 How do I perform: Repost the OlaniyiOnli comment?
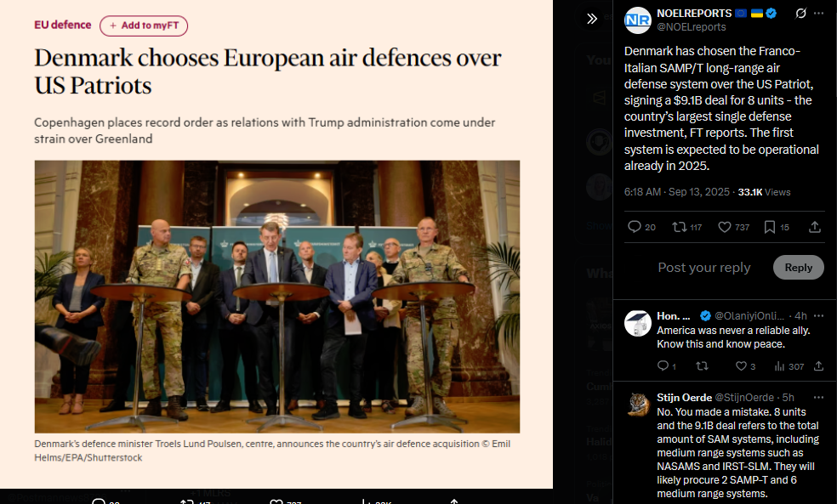pyautogui.click(x=702, y=365)
